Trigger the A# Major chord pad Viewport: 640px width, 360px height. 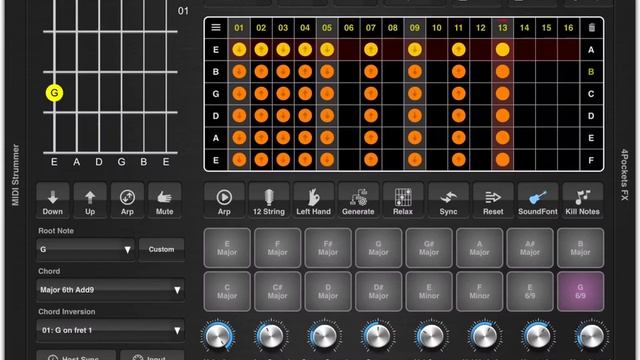tap(530, 248)
